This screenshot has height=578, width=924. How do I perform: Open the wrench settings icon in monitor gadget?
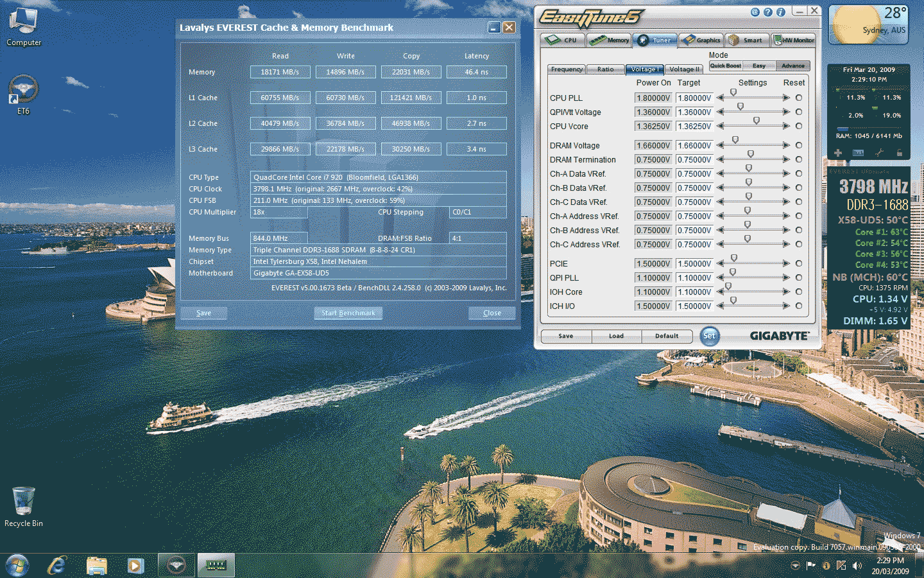click(x=879, y=153)
